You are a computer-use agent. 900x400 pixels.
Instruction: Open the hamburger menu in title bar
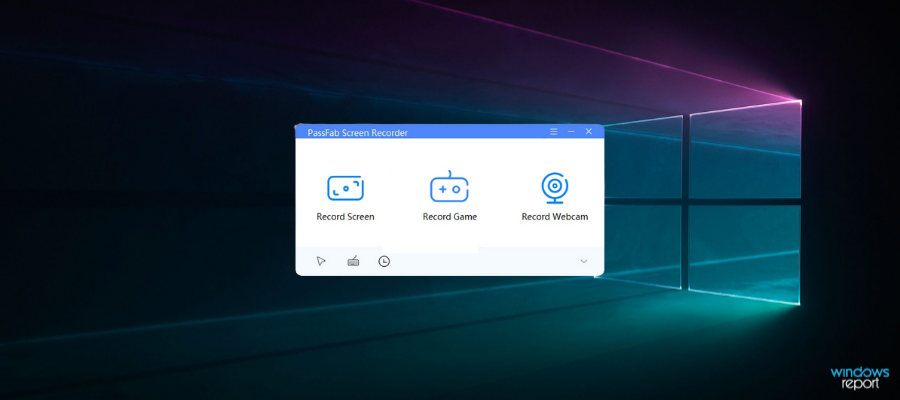click(x=553, y=131)
